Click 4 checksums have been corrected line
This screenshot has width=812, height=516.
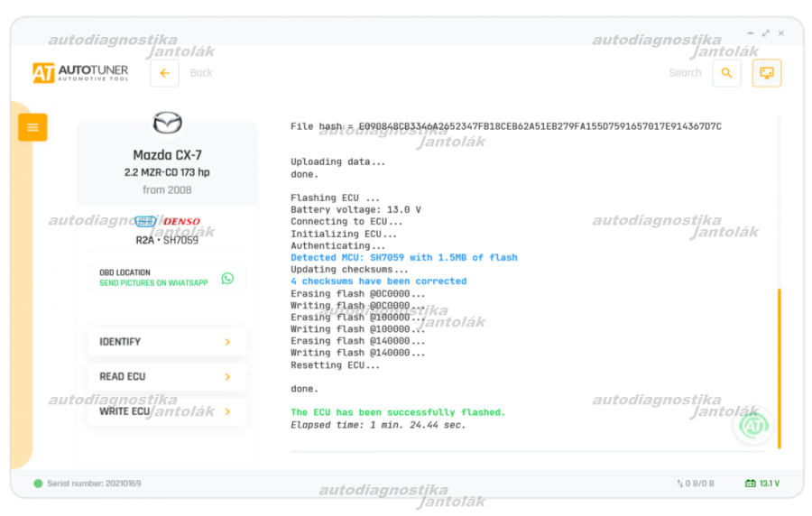coord(379,281)
